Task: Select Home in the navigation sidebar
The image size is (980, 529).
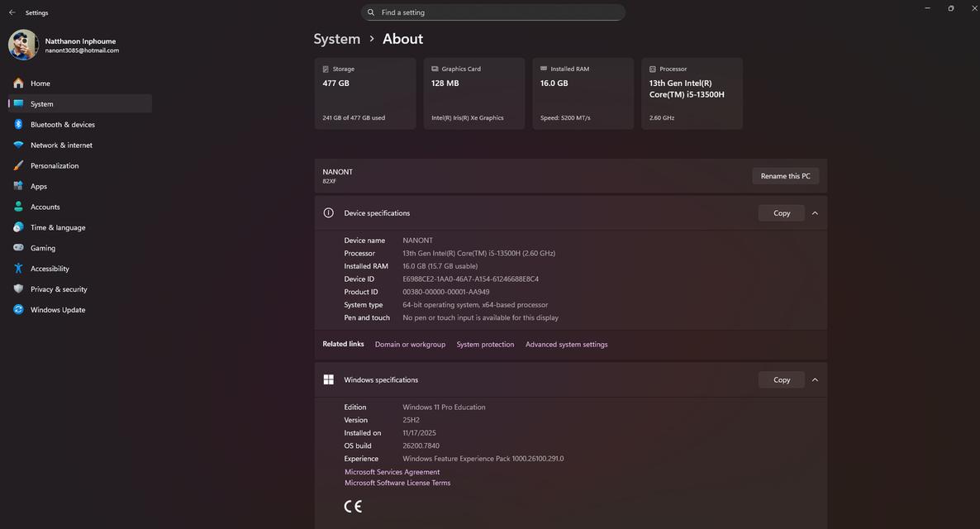Action: coord(40,83)
